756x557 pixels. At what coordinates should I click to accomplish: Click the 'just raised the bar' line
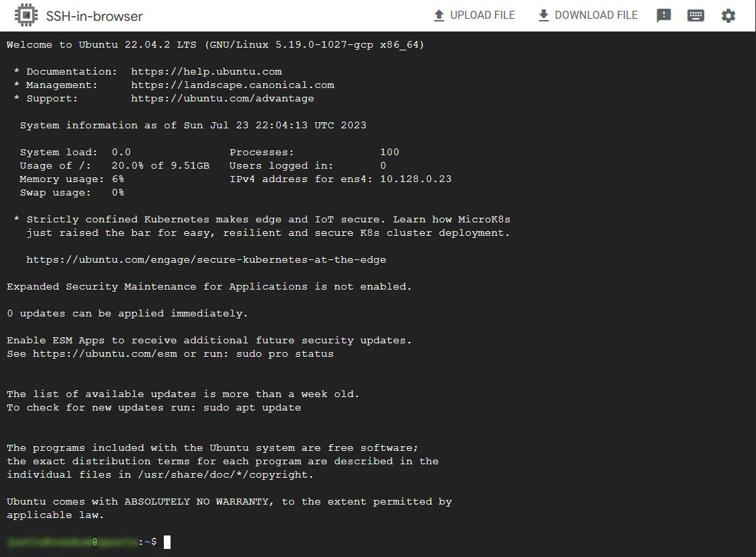coord(268,233)
